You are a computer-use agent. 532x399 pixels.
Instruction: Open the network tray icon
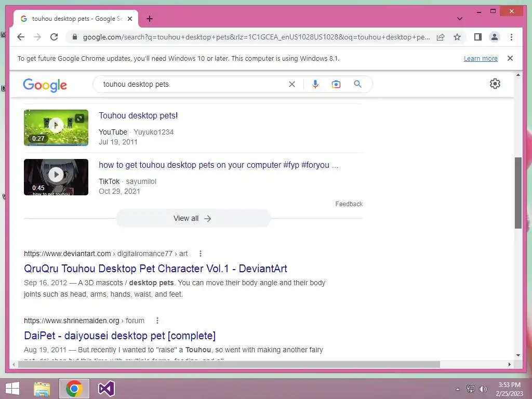point(471,389)
